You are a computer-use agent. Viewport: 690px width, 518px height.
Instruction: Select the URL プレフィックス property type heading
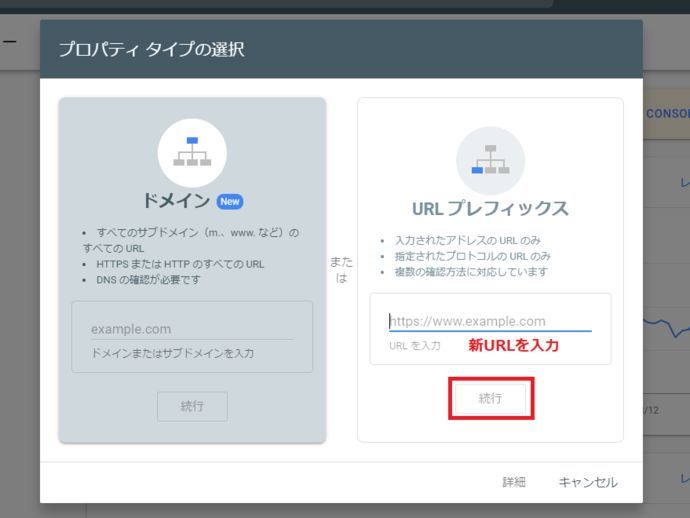tap(490, 209)
